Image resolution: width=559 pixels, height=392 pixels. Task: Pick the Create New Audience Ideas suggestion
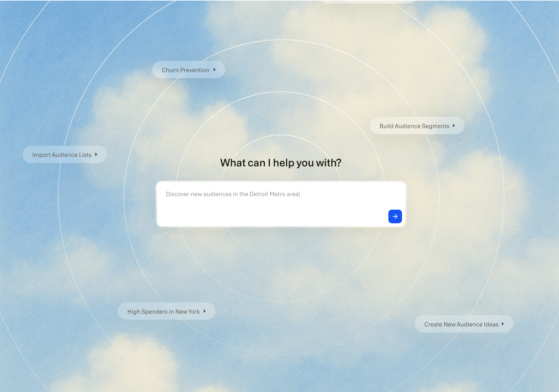tap(464, 324)
